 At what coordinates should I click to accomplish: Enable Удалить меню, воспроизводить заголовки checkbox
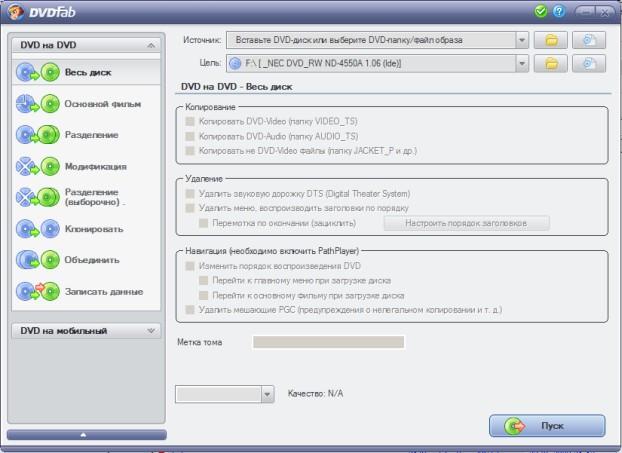pyautogui.click(x=190, y=208)
